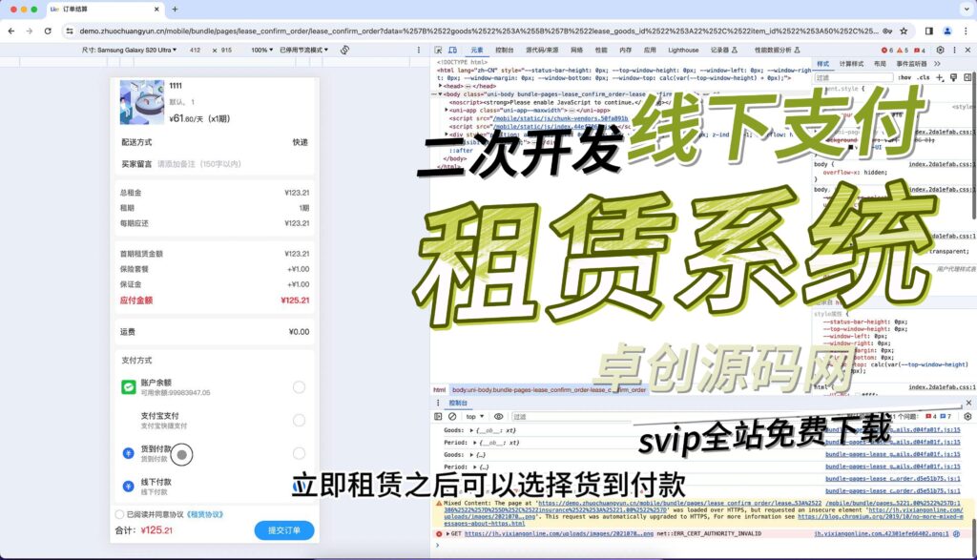Screen dimensions: 977x560
Task: Toggle computed styles sidebar icon
Action: [967, 77]
